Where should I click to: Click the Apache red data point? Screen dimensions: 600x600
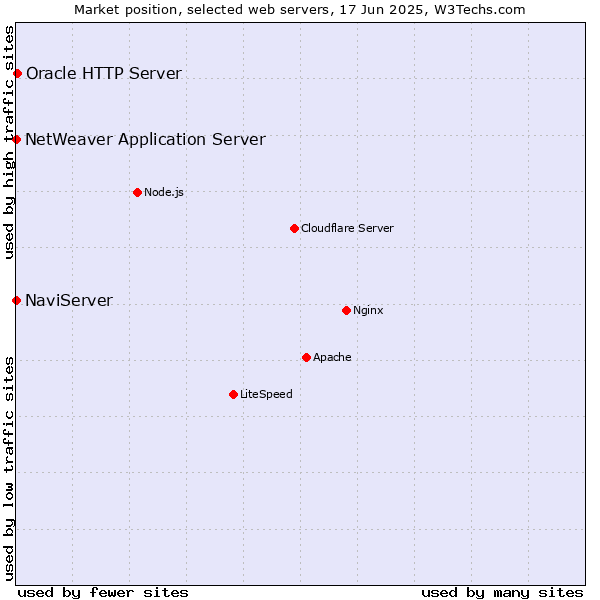[x=306, y=357]
